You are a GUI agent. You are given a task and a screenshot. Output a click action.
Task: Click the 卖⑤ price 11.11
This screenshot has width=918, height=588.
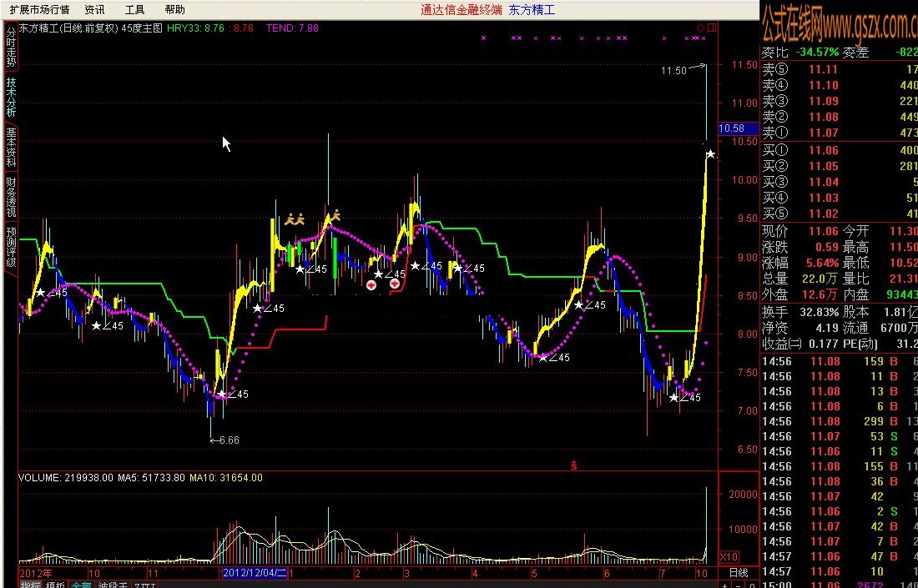tap(823, 69)
